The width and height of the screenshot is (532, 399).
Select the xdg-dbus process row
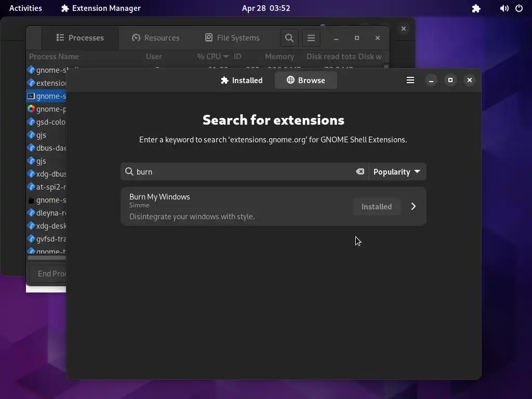tap(46, 174)
